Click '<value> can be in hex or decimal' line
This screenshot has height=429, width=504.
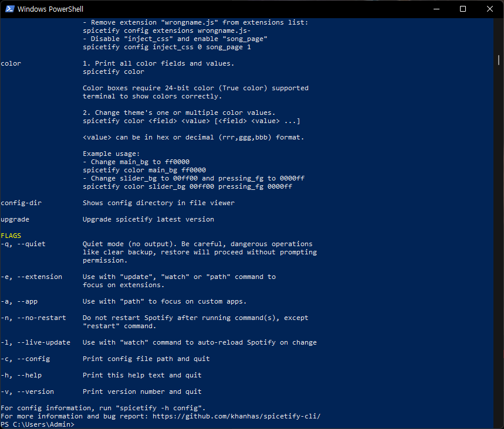193,138
